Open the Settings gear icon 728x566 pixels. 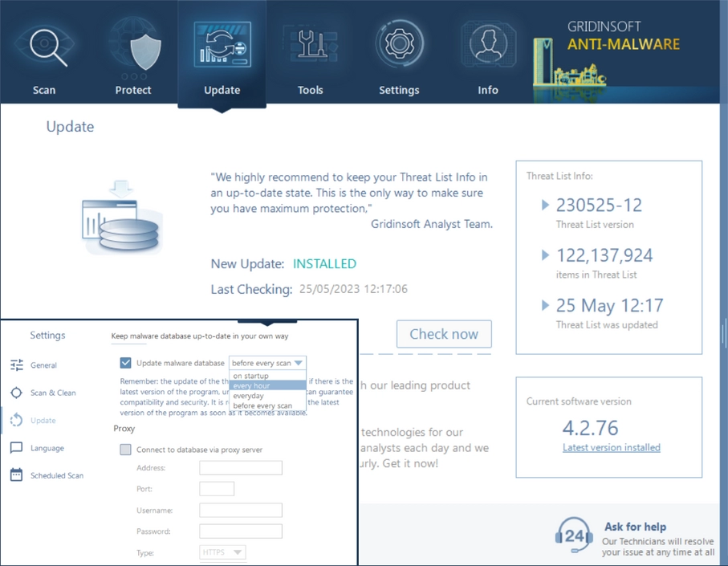coord(399,47)
